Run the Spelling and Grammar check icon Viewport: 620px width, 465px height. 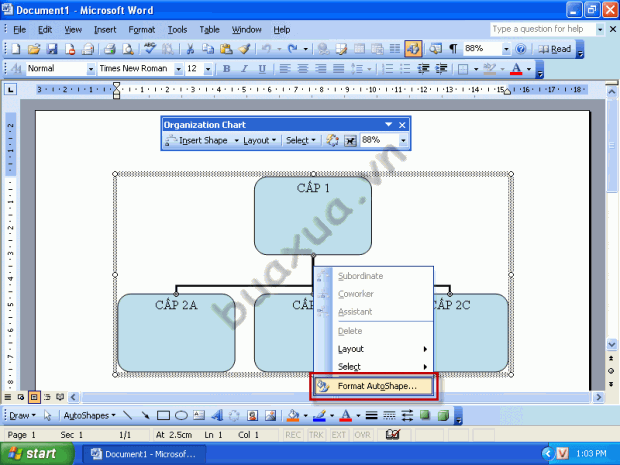pos(150,49)
